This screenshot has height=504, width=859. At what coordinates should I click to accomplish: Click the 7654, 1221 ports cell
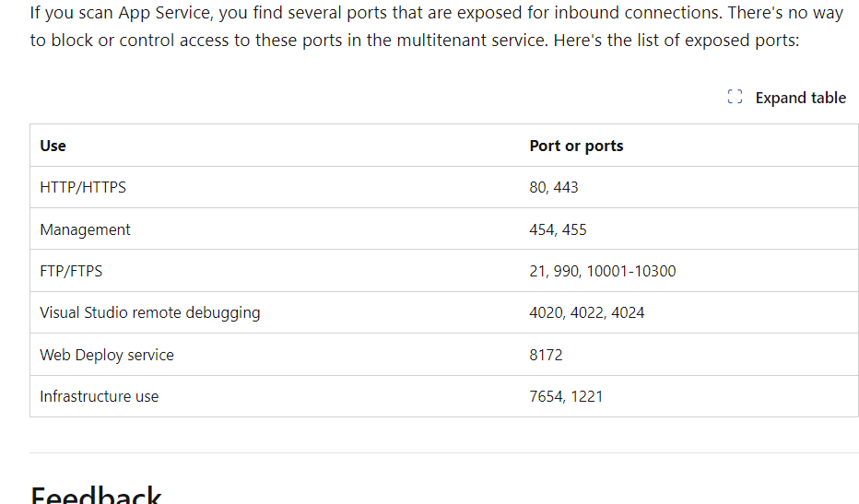[x=566, y=396]
